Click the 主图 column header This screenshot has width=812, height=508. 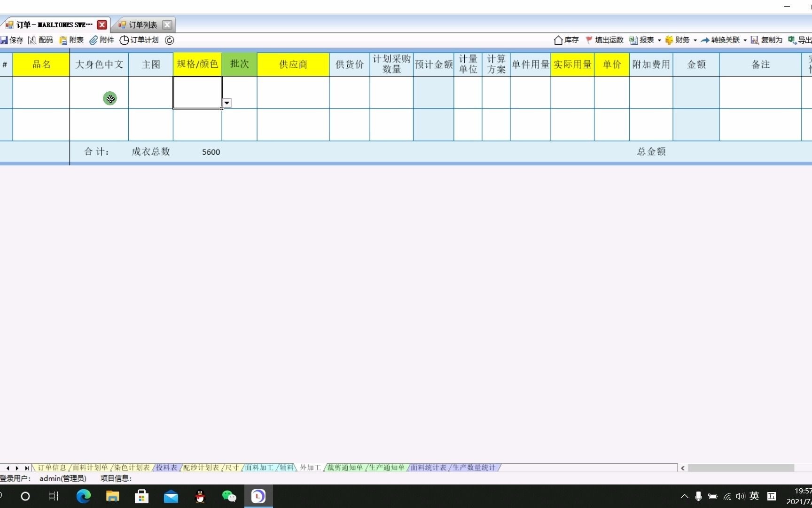click(x=151, y=64)
